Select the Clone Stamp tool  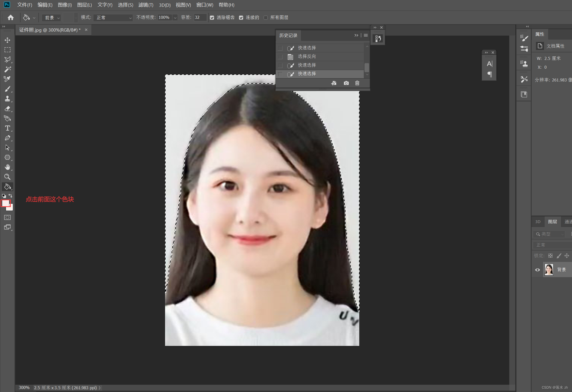pyautogui.click(x=7, y=99)
